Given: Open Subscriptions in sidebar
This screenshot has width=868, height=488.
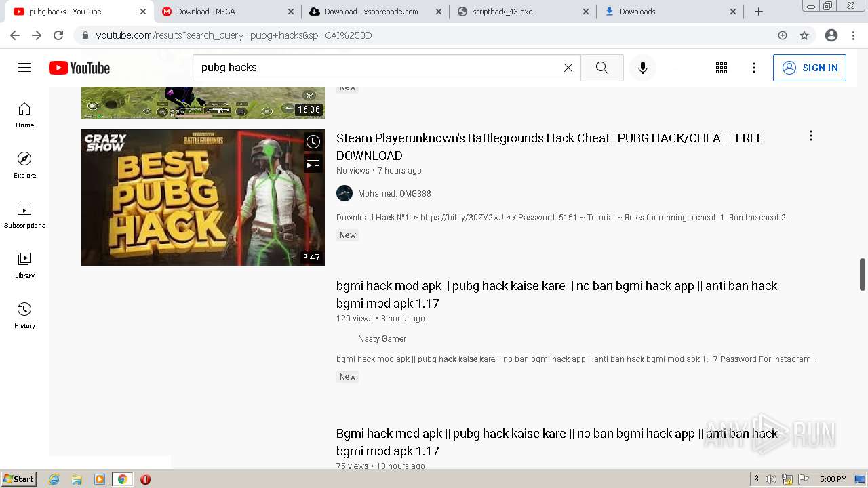Looking at the screenshot, I should coord(24,216).
